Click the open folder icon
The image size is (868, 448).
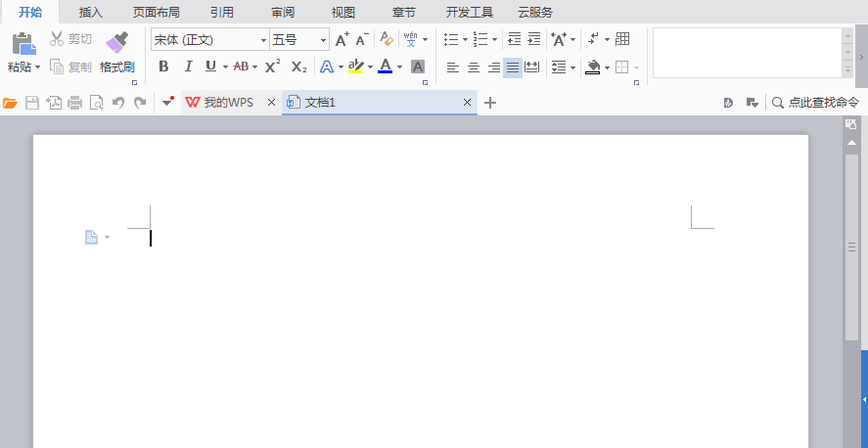pos(11,103)
